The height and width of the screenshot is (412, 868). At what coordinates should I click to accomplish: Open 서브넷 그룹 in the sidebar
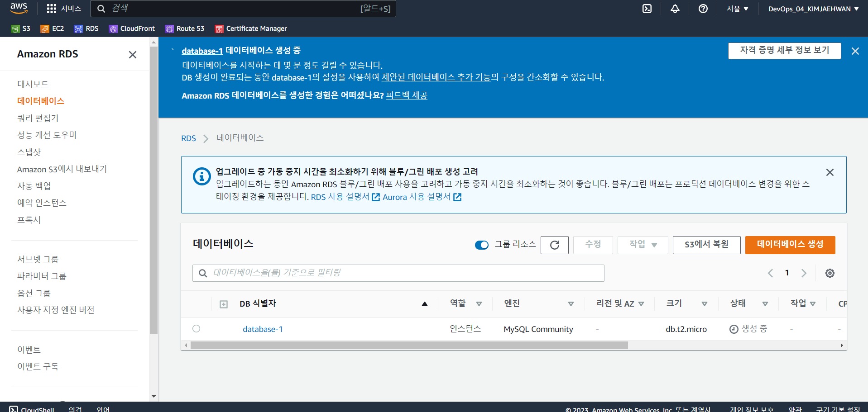[38, 259]
